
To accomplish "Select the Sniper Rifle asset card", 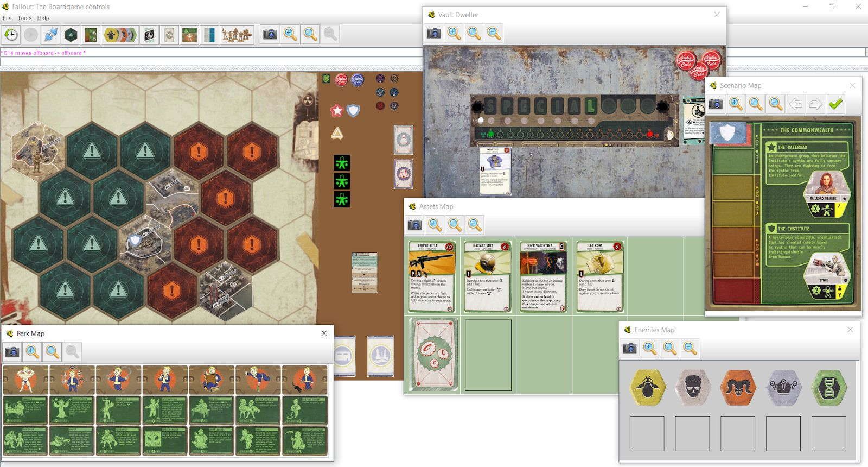I will [432, 277].
